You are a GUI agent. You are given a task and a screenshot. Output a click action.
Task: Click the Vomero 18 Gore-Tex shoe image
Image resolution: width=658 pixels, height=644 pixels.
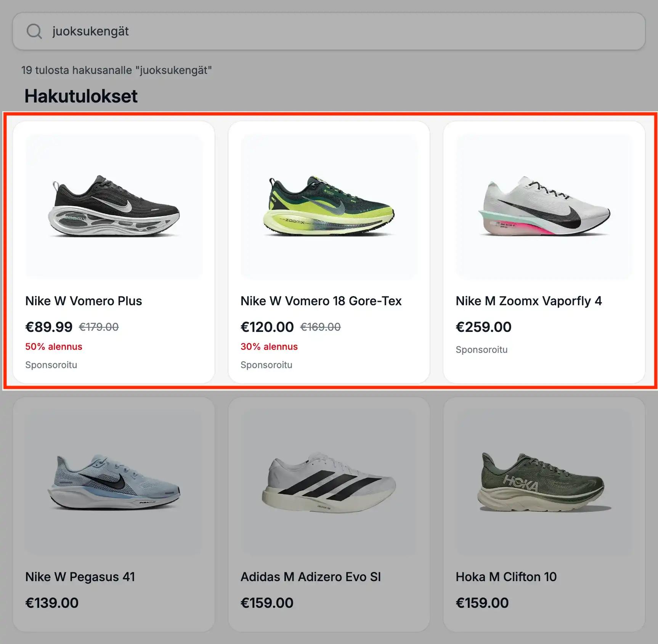point(329,204)
